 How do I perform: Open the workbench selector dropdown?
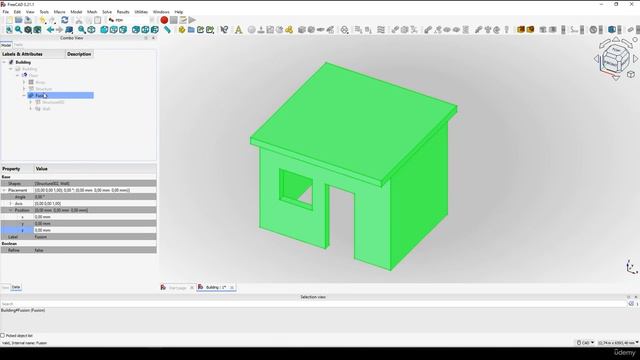131,20
